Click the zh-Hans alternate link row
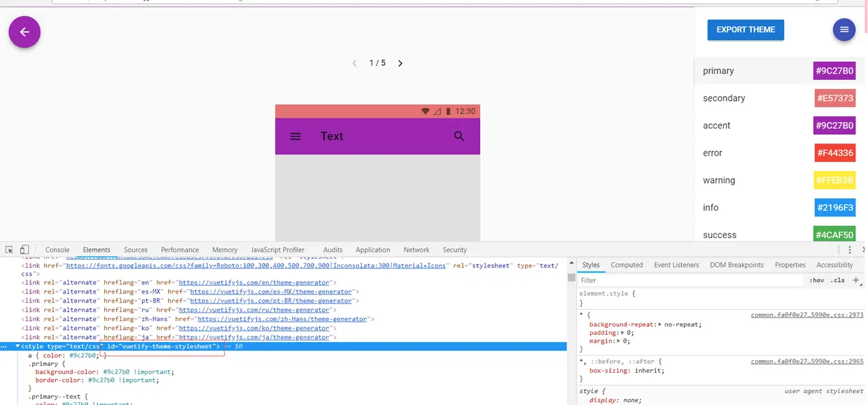 (198, 319)
